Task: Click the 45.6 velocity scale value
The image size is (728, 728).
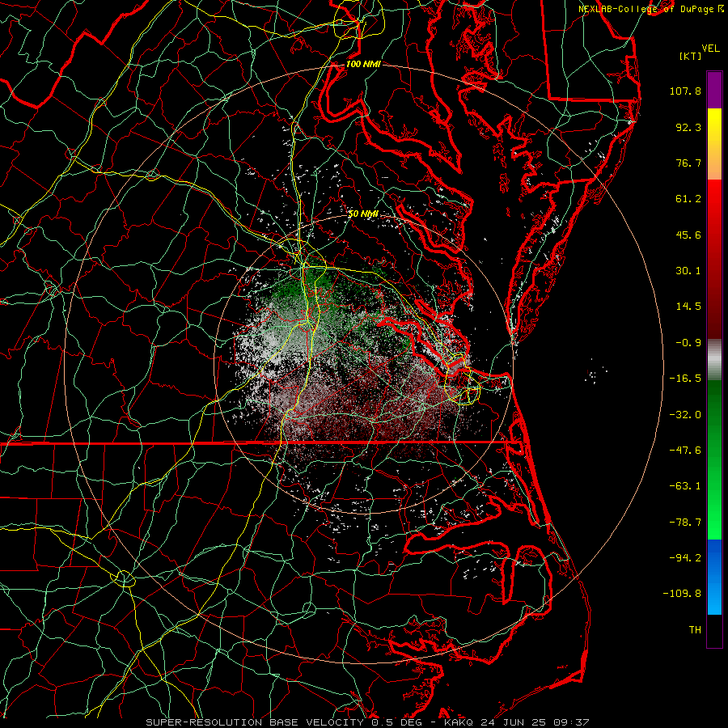Action: [688, 235]
